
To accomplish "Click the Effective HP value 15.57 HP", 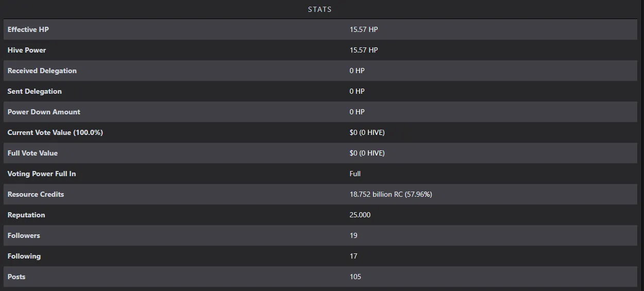I will click(364, 29).
